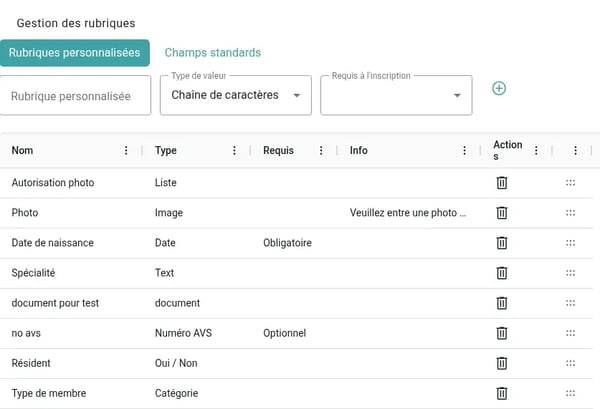Sort by Nom column header

click(x=22, y=150)
